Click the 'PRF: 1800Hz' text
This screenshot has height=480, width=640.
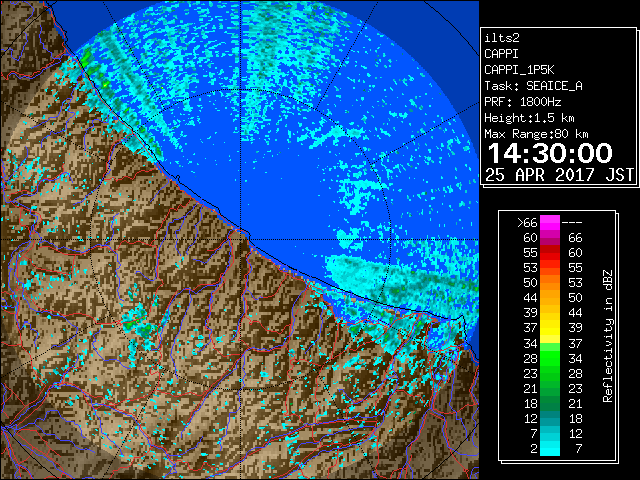click(x=522, y=102)
